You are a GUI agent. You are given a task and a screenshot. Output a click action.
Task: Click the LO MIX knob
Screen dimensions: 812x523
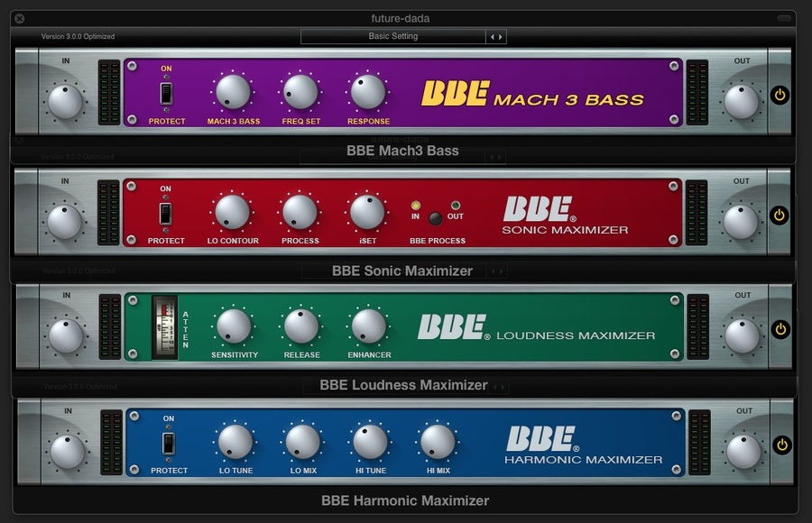303,442
